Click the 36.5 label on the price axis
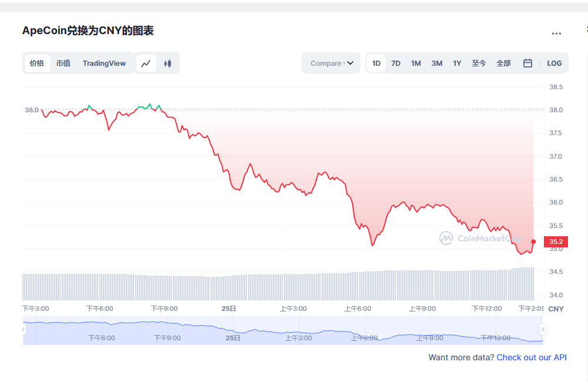588x382 pixels. point(556,180)
